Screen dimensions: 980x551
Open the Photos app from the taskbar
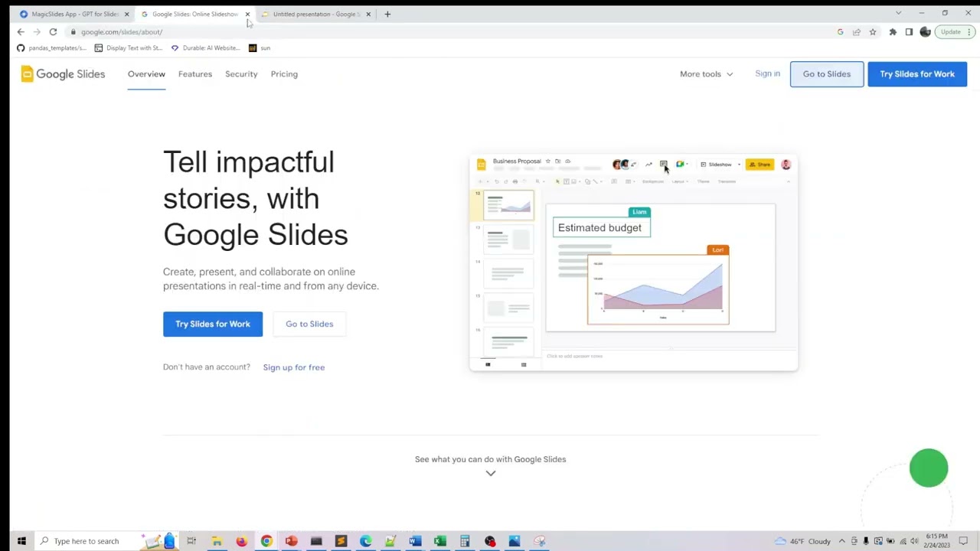(514, 541)
